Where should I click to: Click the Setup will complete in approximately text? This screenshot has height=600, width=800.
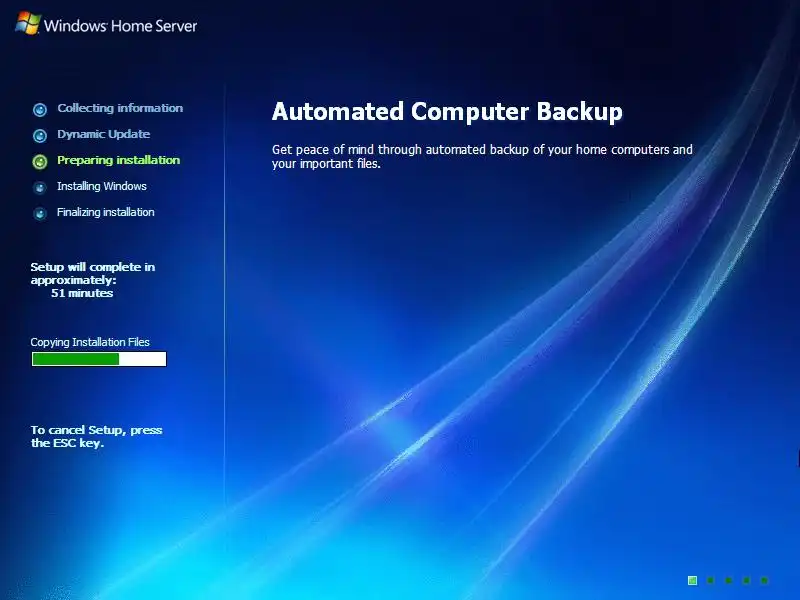pyautogui.click(x=92, y=273)
